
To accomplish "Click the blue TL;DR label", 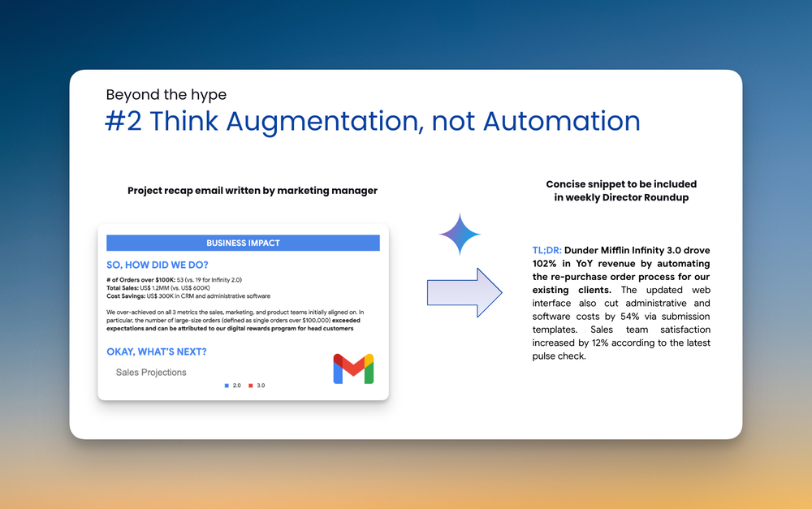I will (x=546, y=250).
